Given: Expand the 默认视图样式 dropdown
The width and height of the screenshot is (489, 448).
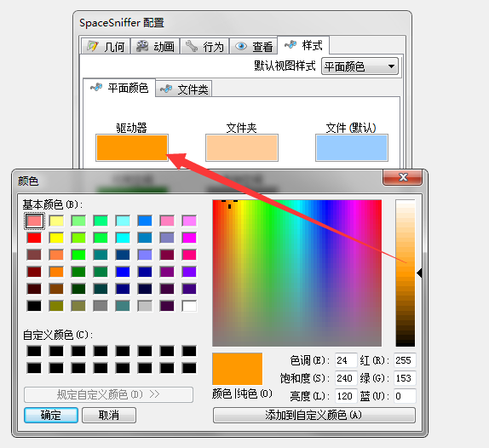Looking at the screenshot, I should click(x=360, y=66).
